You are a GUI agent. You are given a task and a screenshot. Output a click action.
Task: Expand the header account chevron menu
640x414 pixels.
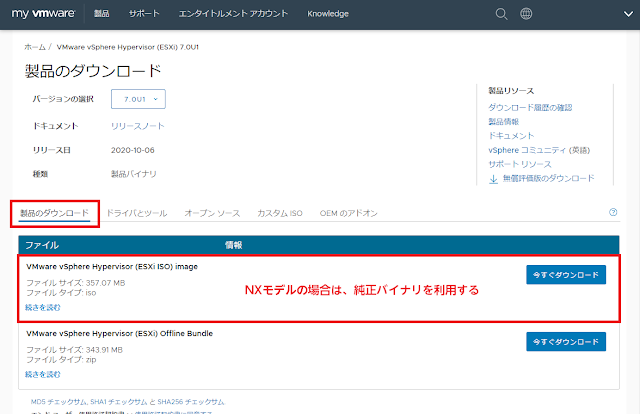pyautogui.click(x=628, y=14)
